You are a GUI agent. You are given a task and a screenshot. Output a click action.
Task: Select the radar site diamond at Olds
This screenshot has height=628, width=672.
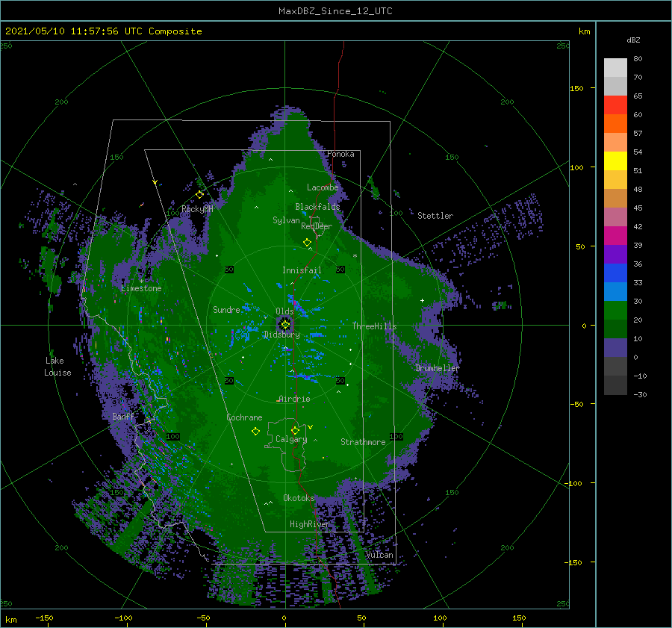coord(285,325)
